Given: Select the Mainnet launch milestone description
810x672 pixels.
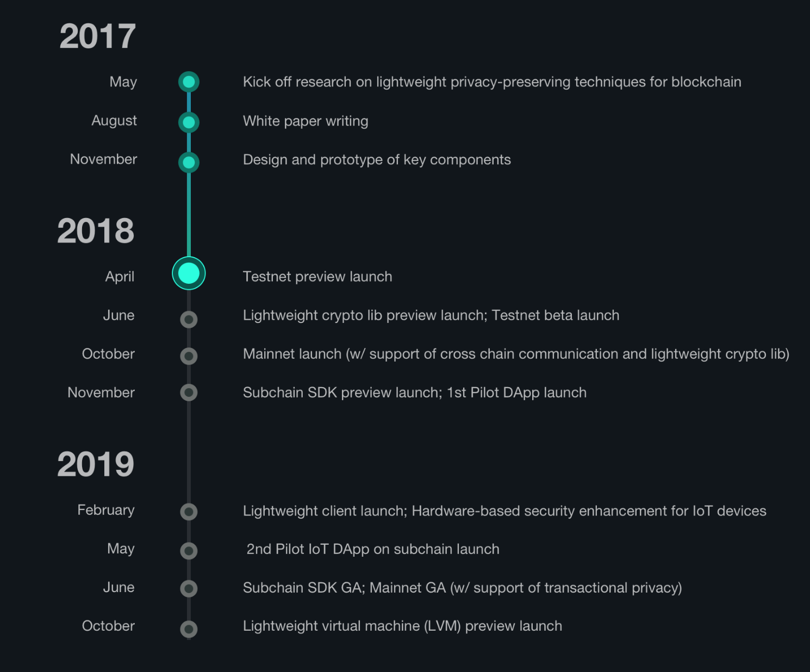Looking at the screenshot, I should pos(516,354).
